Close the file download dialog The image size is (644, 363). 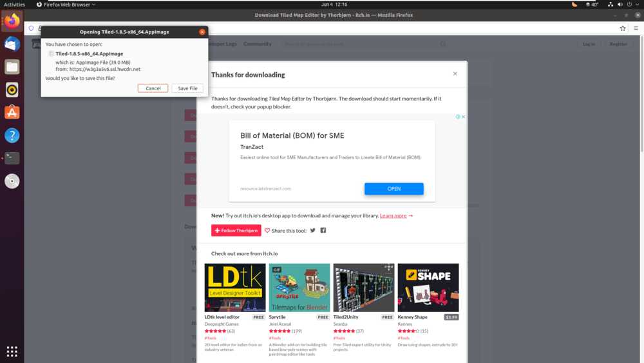[202, 32]
